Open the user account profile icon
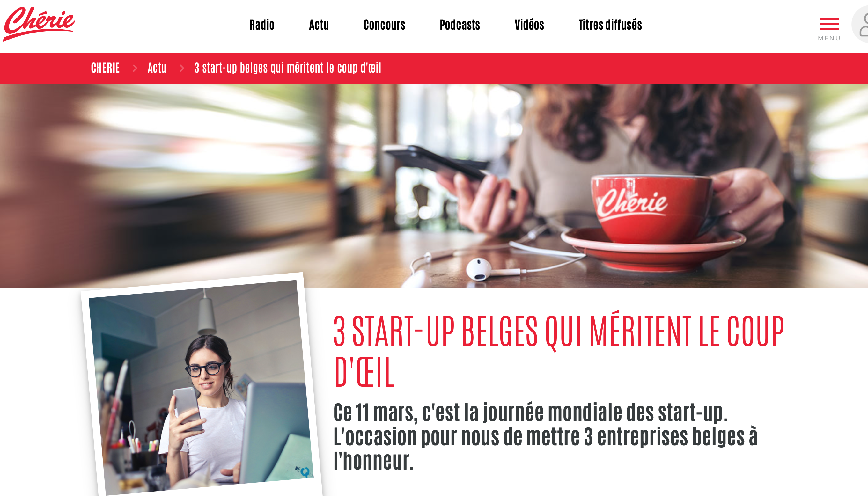 (x=860, y=24)
